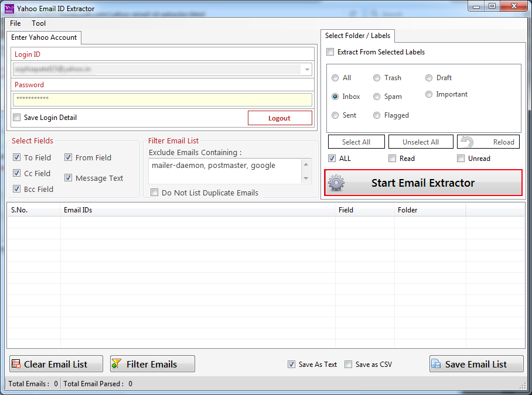
Task: Click Start Email Extractor button
Action: tap(424, 183)
